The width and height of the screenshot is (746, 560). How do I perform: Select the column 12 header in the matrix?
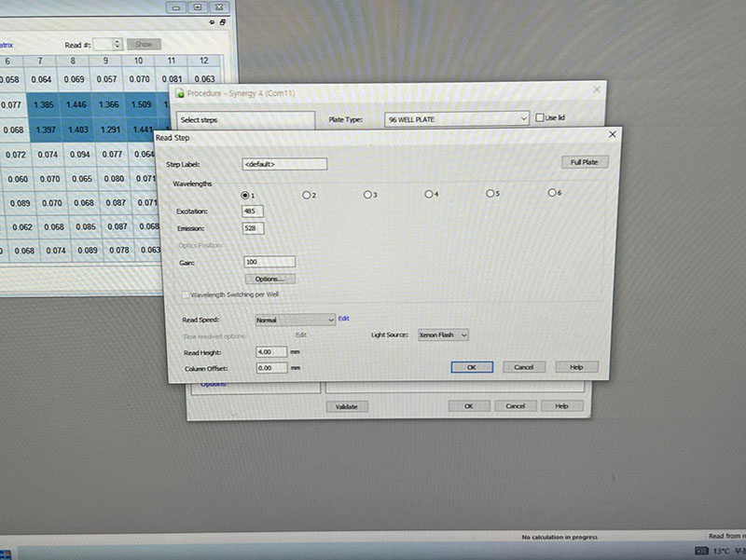pyautogui.click(x=203, y=61)
